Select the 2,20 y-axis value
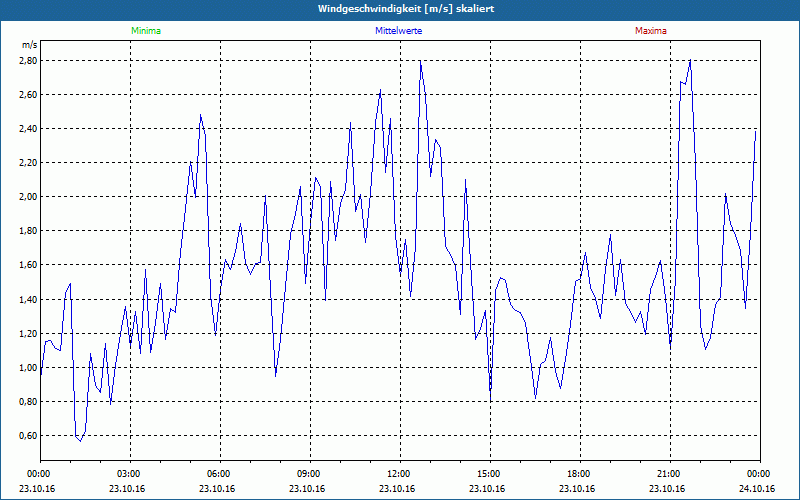800x500 pixels. click(x=29, y=163)
